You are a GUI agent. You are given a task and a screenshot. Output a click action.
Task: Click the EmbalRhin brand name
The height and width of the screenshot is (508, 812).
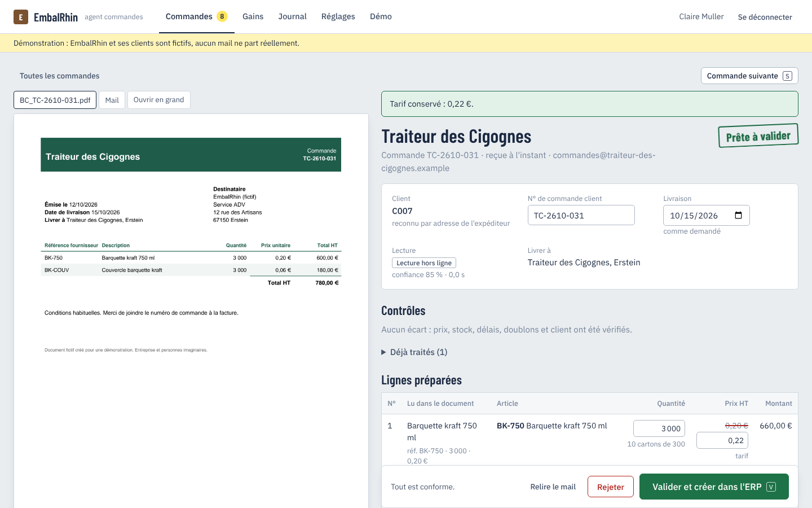tap(56, 17)
